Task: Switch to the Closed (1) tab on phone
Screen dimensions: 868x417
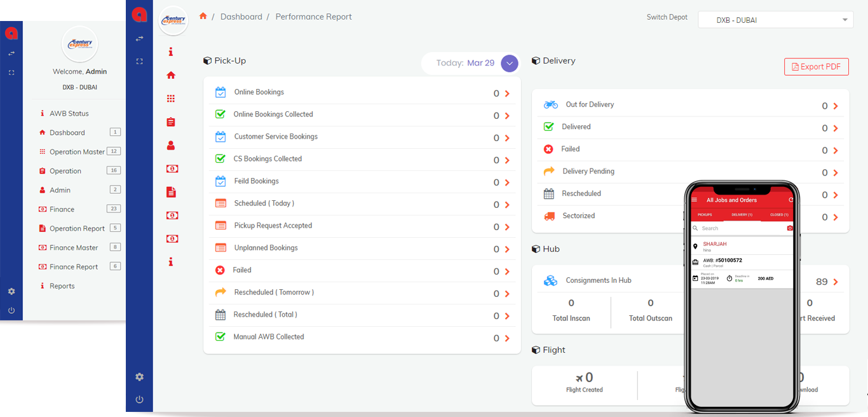Action: [x=779, y=215]
